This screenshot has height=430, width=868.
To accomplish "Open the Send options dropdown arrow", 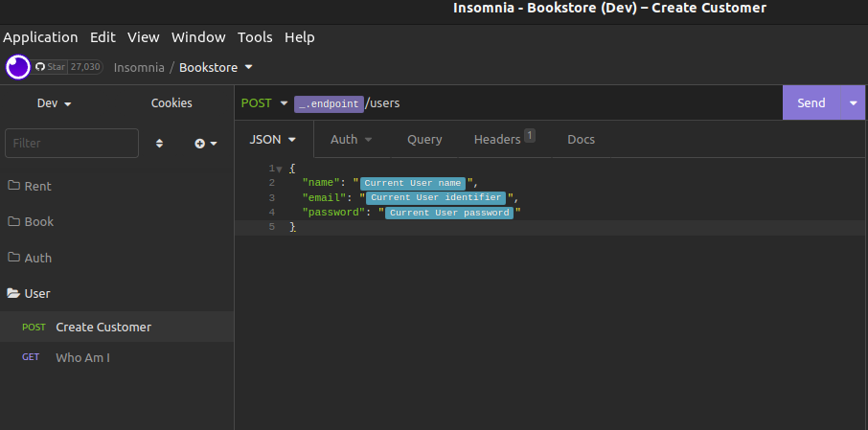I will (x=853, y=102).
